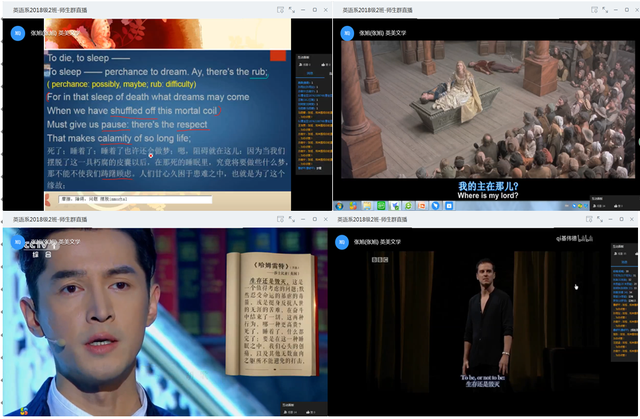Click thumbs-up like icon in top-left window panel
The image size is (640, 419).
pyautogui.click(x=324, y=64)
